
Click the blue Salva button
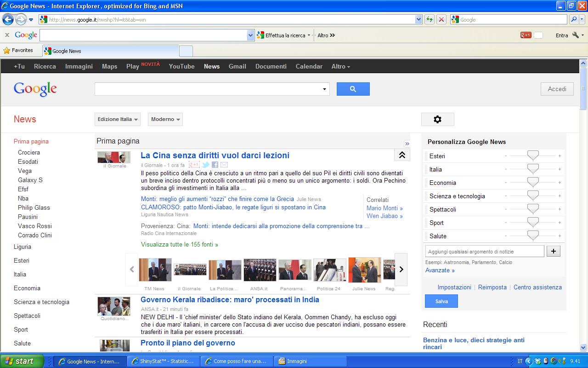point(441,301)
